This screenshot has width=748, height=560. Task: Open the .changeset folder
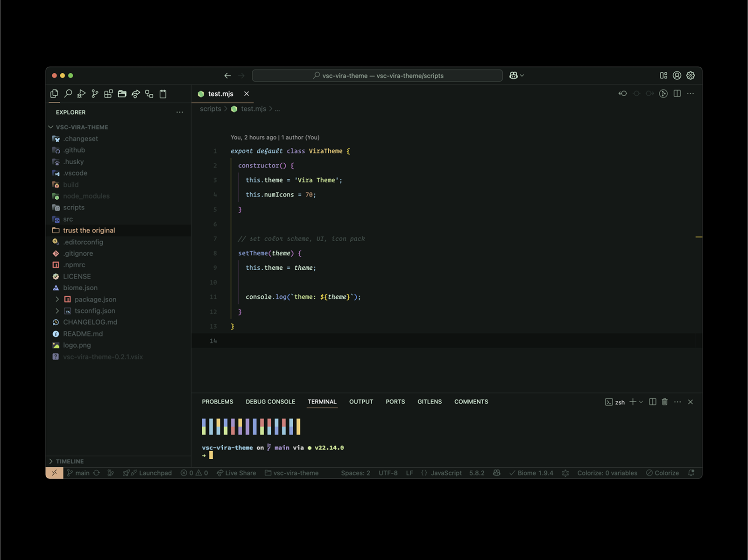click(x=119, y=139)
